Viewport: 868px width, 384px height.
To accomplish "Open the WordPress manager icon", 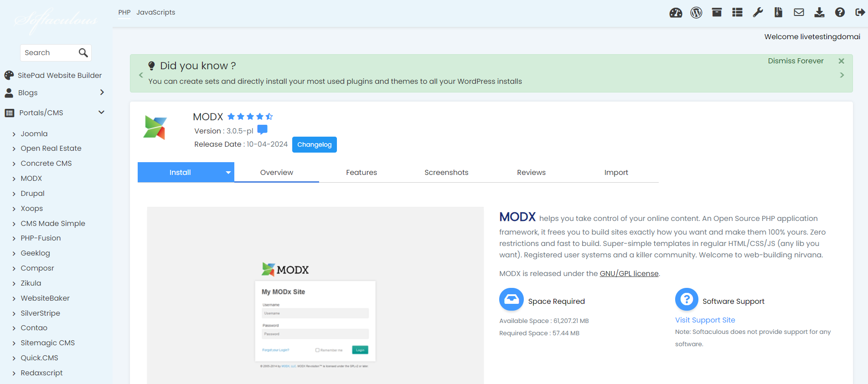I will click(x=696, y=13).
